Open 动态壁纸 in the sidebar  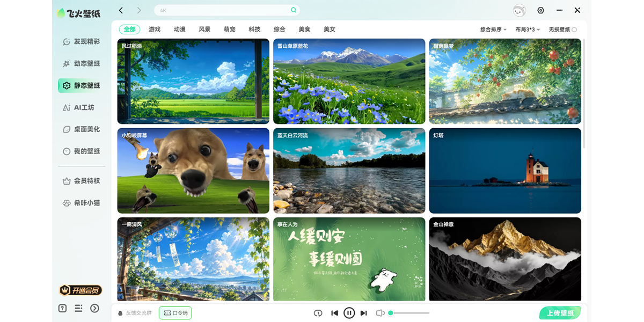(82, 63)
